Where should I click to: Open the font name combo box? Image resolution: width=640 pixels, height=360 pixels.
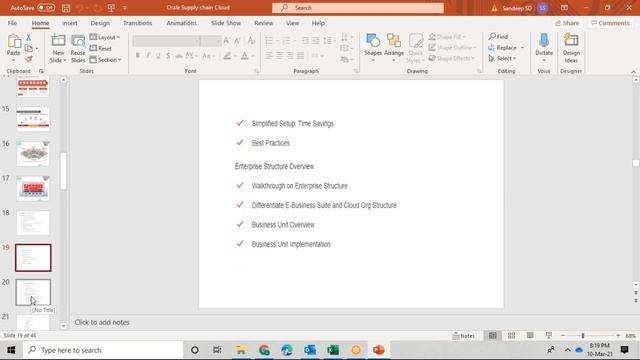(166, 41)
